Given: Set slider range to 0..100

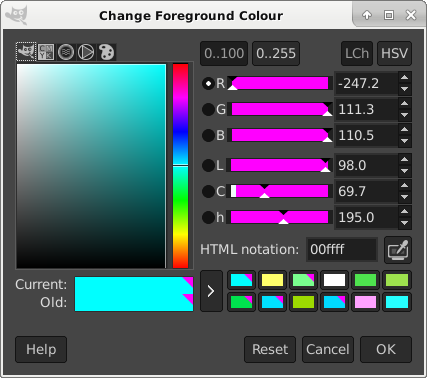Looking at the screenshot, I should click(224, 53).
